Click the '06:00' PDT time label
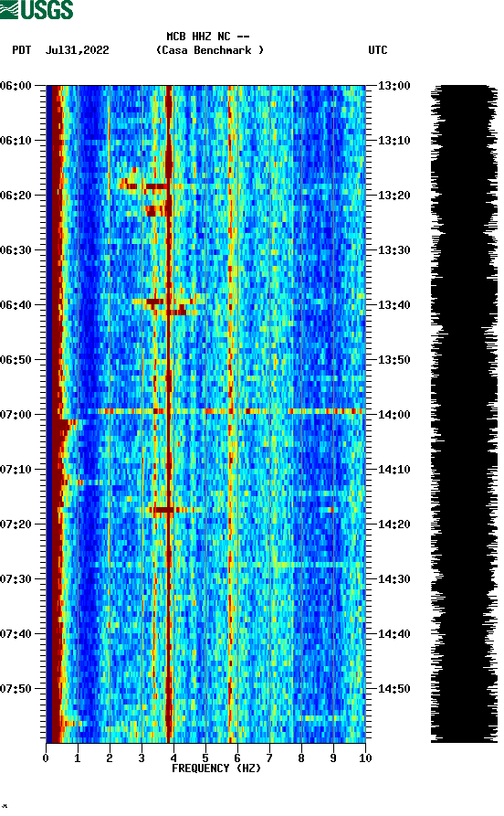 [x=16, y=86]
